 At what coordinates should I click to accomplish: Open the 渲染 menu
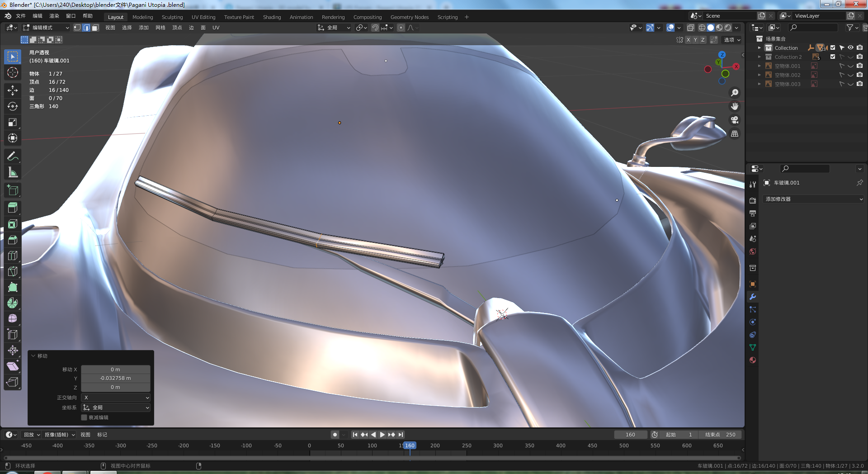54,16
